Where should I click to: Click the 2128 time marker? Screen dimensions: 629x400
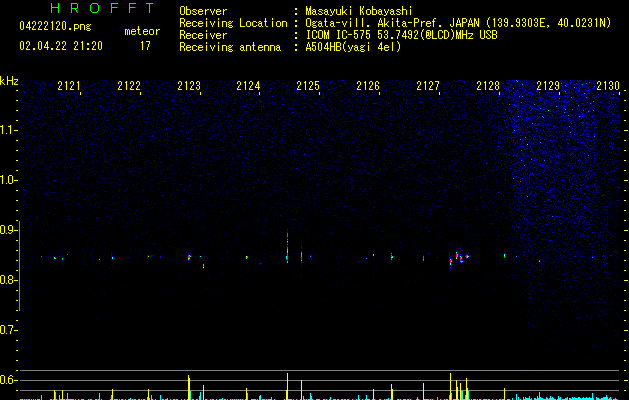point(488,86)
